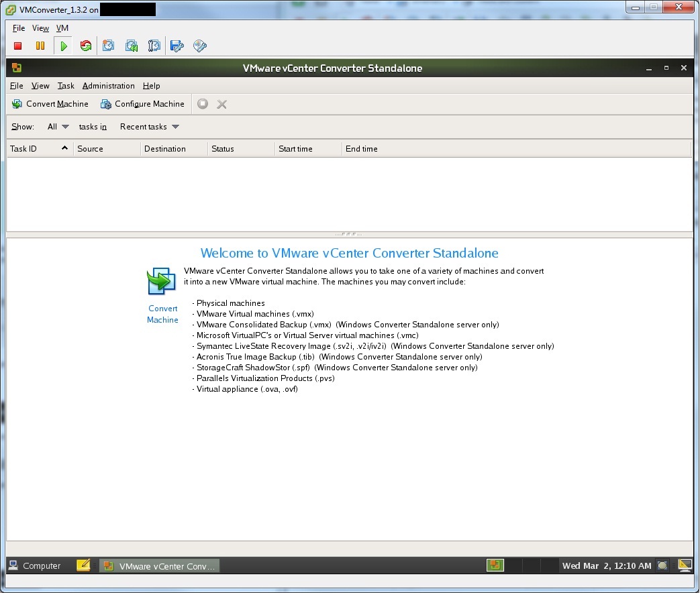Open the Computer menu in taskbar
Screen dimensions: 700x593
[x=35, y=565]
